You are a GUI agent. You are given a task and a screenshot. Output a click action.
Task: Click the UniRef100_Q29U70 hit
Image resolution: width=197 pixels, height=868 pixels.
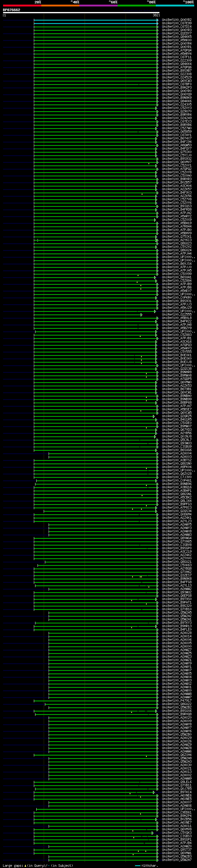[177, 111]
